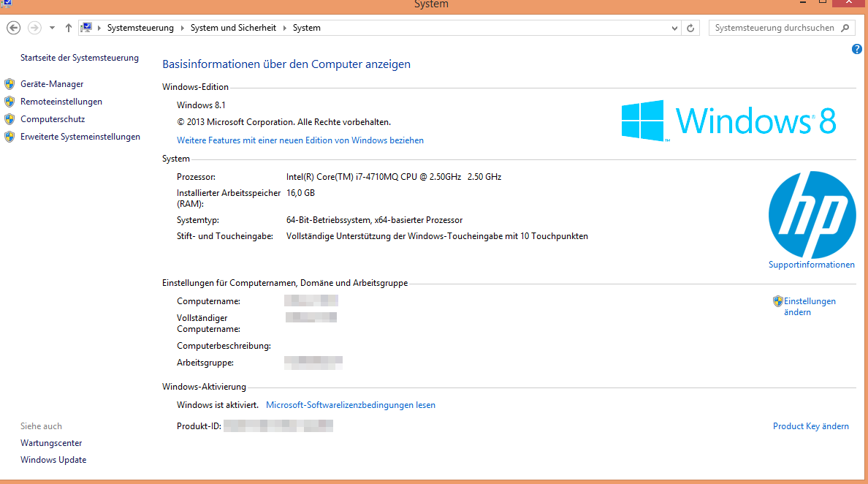The image size is (868, 484).
Task: Open Supportinformationen link
Action: (x=812, y=265)
